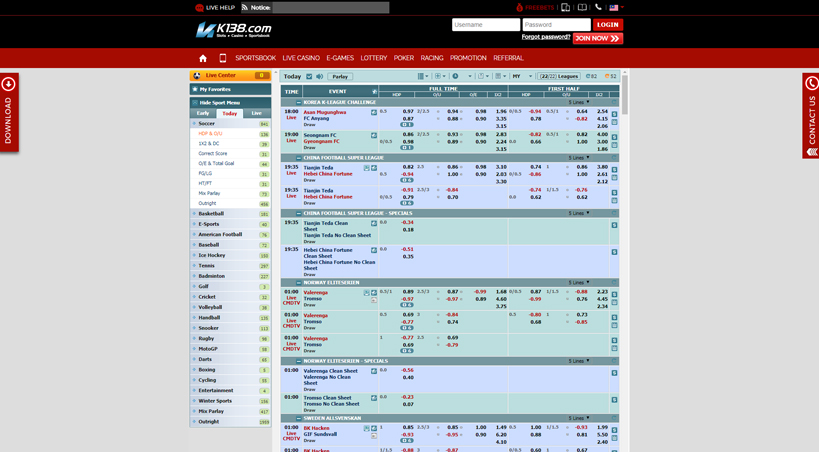Collapse China Football Super League - Specials section

pyautogui.click(x=299, y=213)
